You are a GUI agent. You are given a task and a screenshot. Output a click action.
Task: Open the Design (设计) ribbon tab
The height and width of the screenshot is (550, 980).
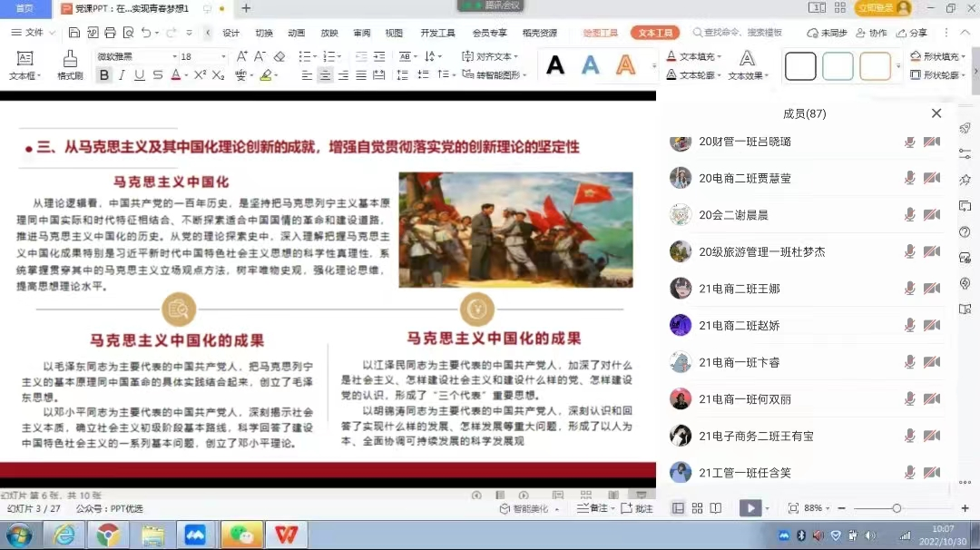tap(231, 33)
